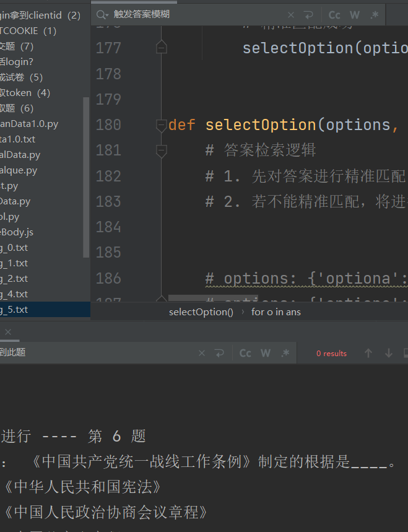Click the comment '# 答案检索逻辑'
Screen dimensions: 408x532
coord(261,150)
